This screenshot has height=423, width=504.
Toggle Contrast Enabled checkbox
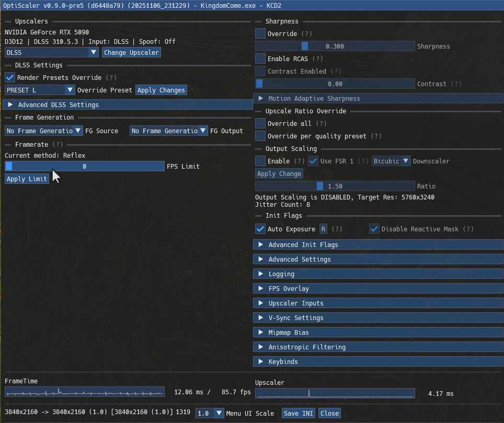[260, 71]
